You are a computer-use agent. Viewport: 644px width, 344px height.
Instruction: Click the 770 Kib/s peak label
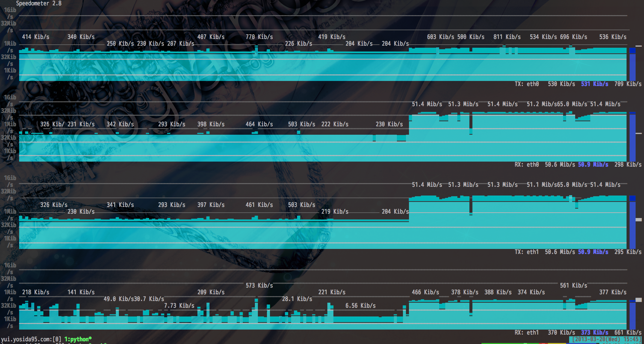259,37
